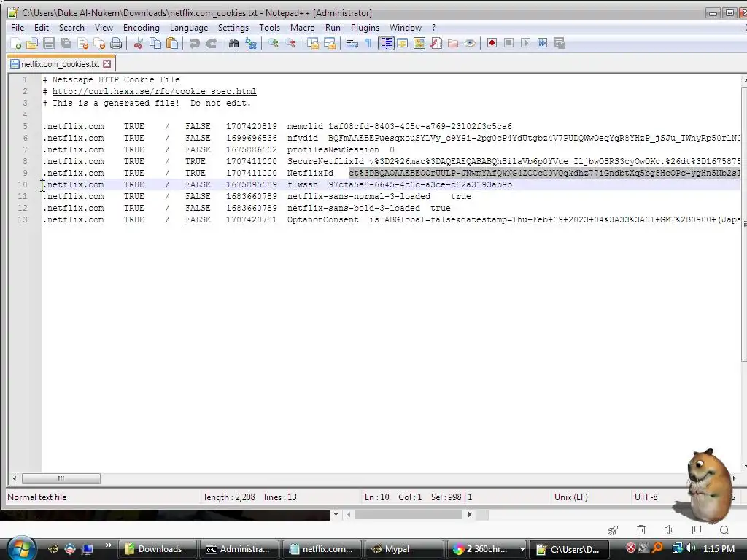Open the curl.haxx.se cookie_spec.html link

click(x=155, y=91)
